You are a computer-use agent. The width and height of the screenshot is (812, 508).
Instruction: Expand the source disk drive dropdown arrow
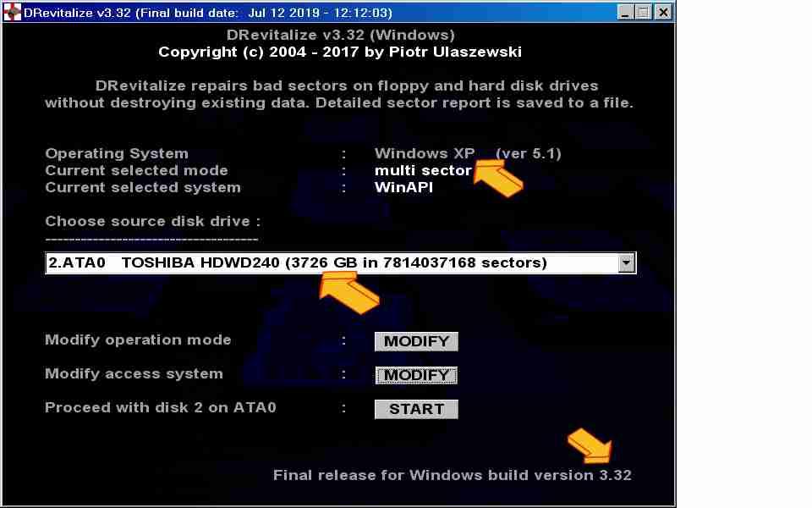pos(626,263)
